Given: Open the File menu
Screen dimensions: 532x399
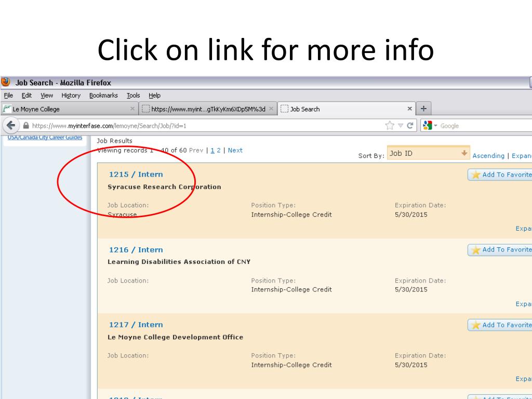Looking at the screenshot, I should tap(8, 96).
